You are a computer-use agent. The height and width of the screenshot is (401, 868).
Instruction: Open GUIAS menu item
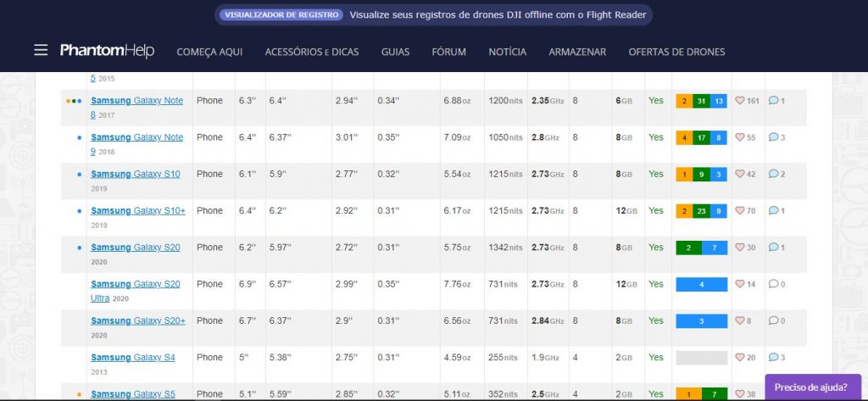395,52
